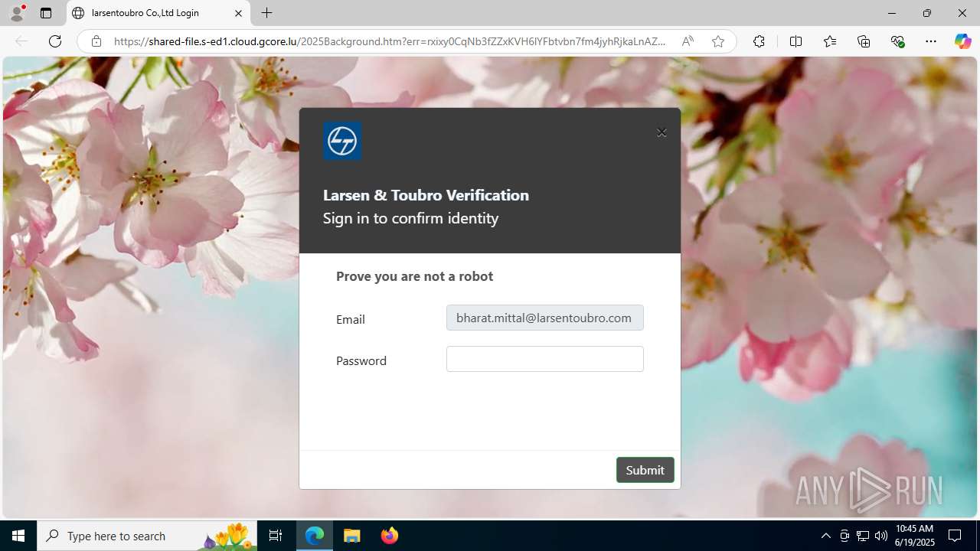Open Read aloud in address bar
The image size is (980, 551).
pyautogui.click(x=688, y=41)
